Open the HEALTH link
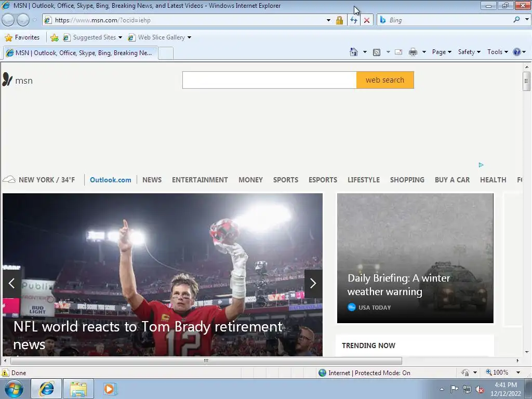Image resolution: width=532 pixels, height=399 pixels. pos(493,180)
